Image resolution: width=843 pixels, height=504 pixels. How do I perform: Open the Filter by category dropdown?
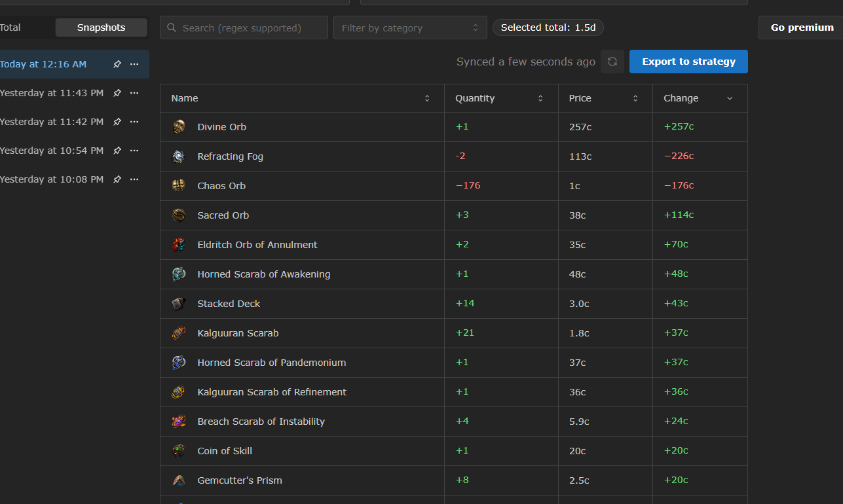coord(410,27)
